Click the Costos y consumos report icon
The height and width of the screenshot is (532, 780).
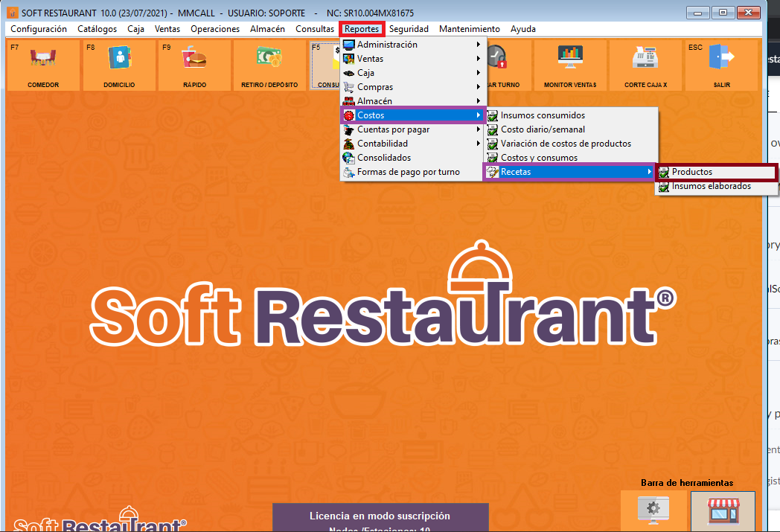coord(493,158)
